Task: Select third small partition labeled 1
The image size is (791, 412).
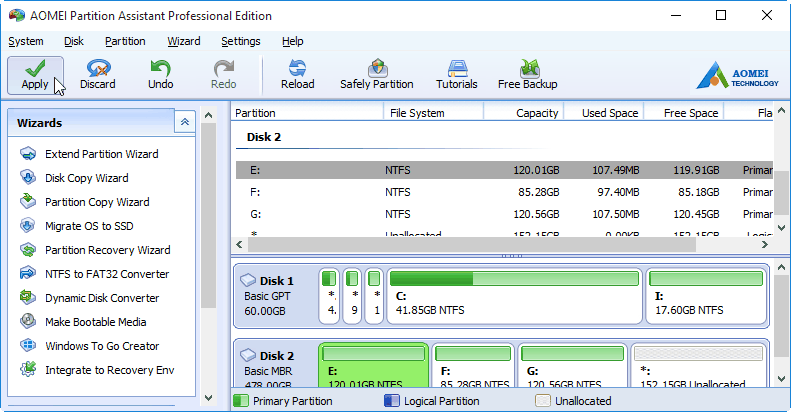Action: 374,296
